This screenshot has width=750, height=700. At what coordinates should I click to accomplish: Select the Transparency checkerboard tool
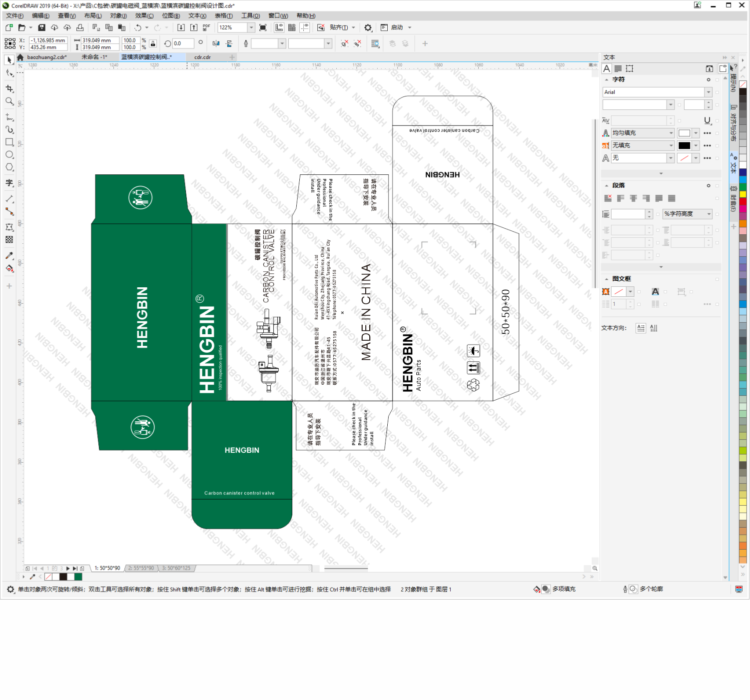pyautogui.click(x=9, y=240)
